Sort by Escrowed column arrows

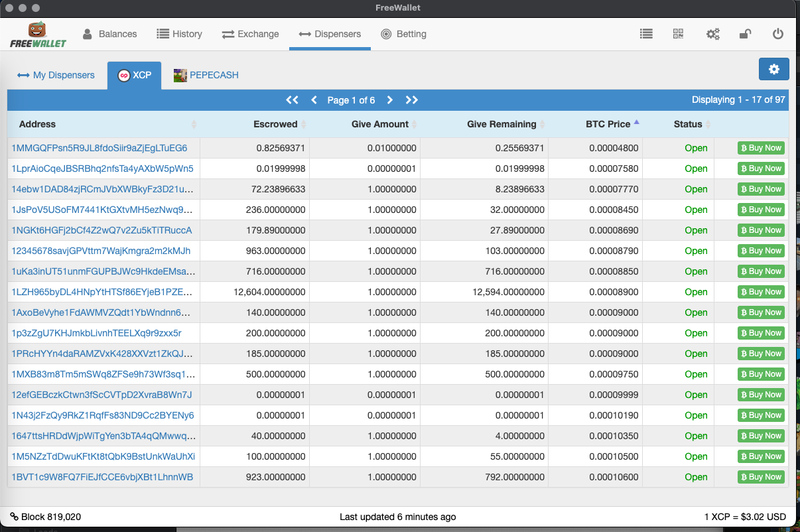pyautogui.click(x=304, y=124)
